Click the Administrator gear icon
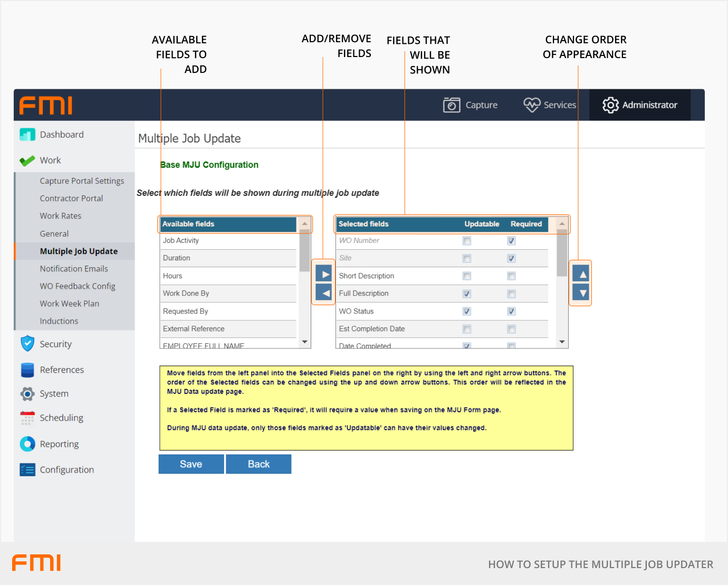The height and width of the screenshot is (585, 728). 610,105
